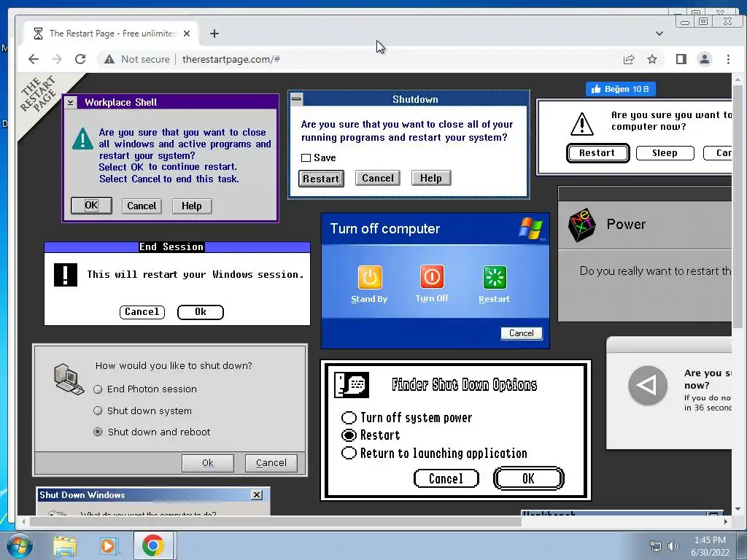Click Restart in the classic Mac dialog
Image resolution: width=747 pixels, height=560 pixels.
click(597, 153)
